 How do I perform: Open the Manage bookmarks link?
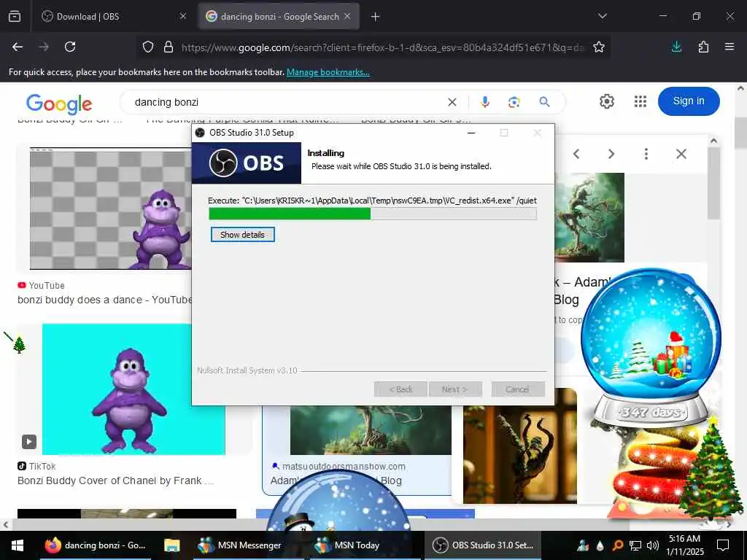328,72
